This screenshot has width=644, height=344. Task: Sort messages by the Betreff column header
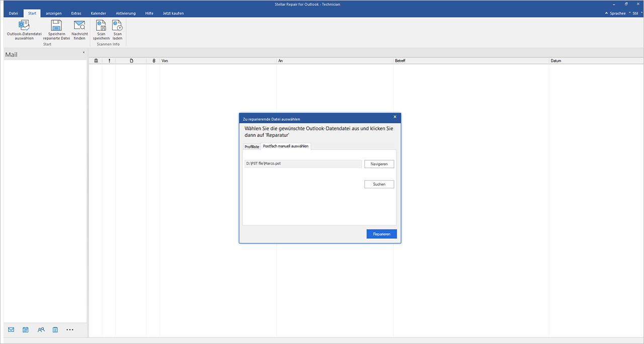point(470,61)
